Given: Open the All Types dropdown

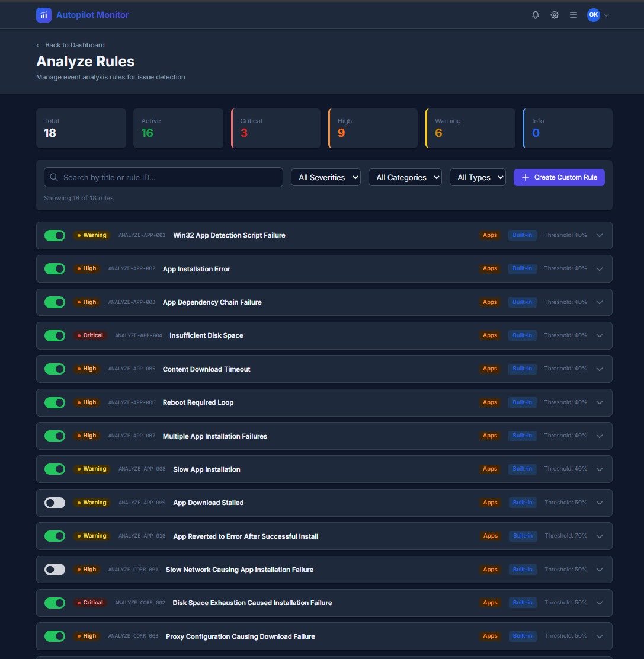Looking at the screenshot, I should 478,177.
